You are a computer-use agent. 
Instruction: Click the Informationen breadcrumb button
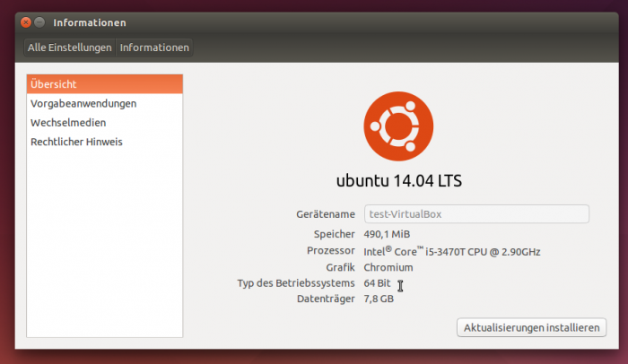[154, 48]
